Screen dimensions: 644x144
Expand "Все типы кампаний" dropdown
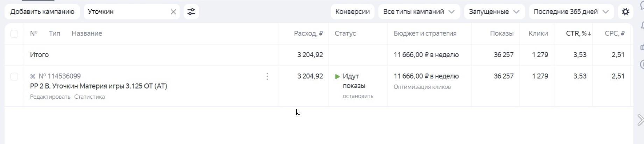coord(419,12)
